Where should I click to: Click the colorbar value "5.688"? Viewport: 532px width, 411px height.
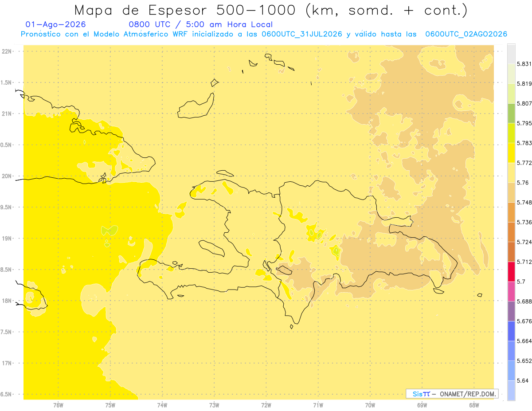click(524, 301)
